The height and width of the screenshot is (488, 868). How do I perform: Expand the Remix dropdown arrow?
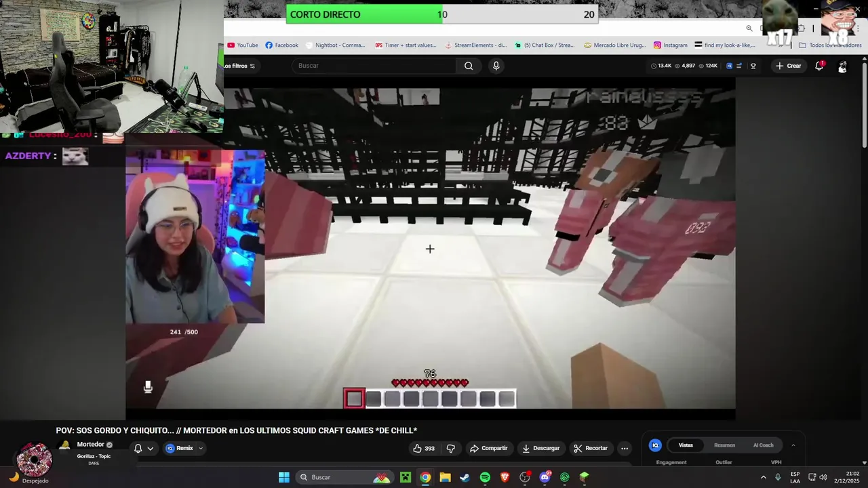(x=201, y=448)
